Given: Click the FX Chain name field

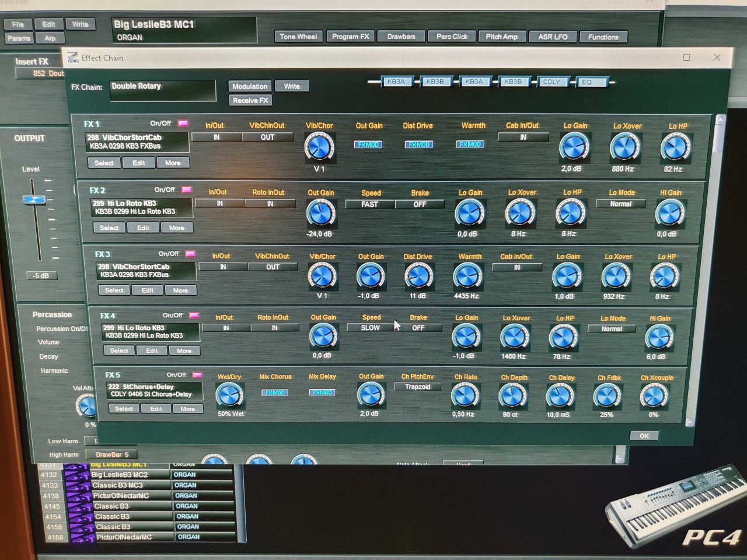Looking at the screenshot, I should point(162,91).
